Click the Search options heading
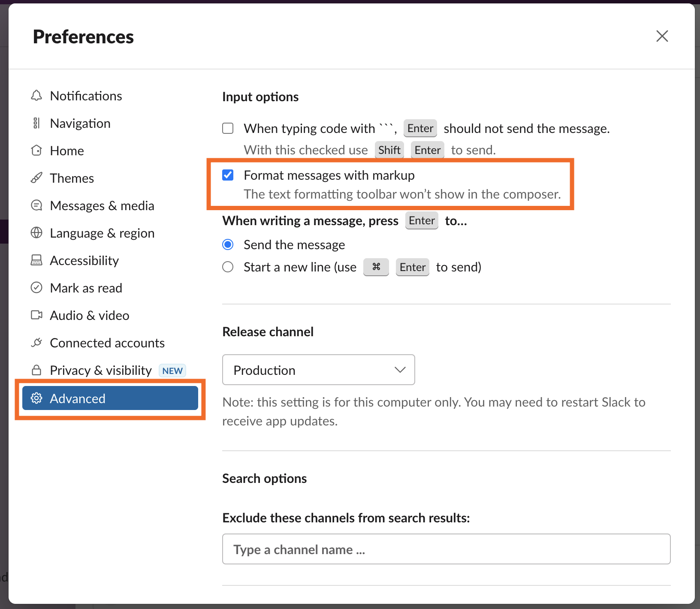 [264, 478]
